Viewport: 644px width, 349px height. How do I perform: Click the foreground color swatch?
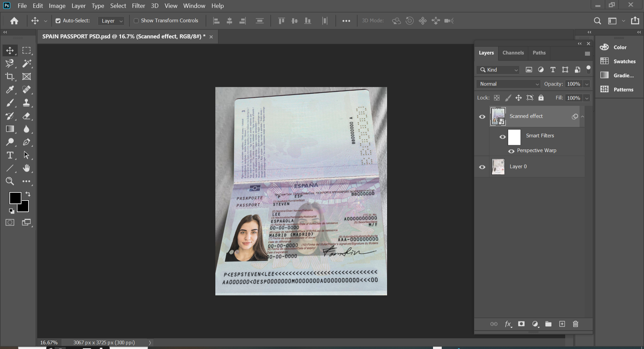click(15, 198)
